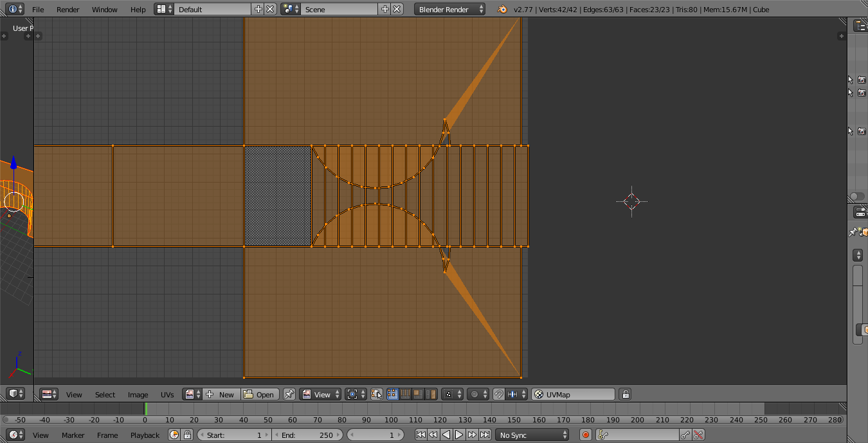Select UV vertex selection mode icon
This screenshot has width=868, height=443.
(392, 395)
